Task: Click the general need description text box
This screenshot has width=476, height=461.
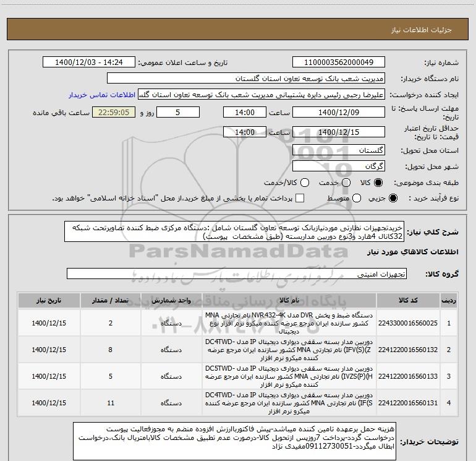Action: point(234,231)
